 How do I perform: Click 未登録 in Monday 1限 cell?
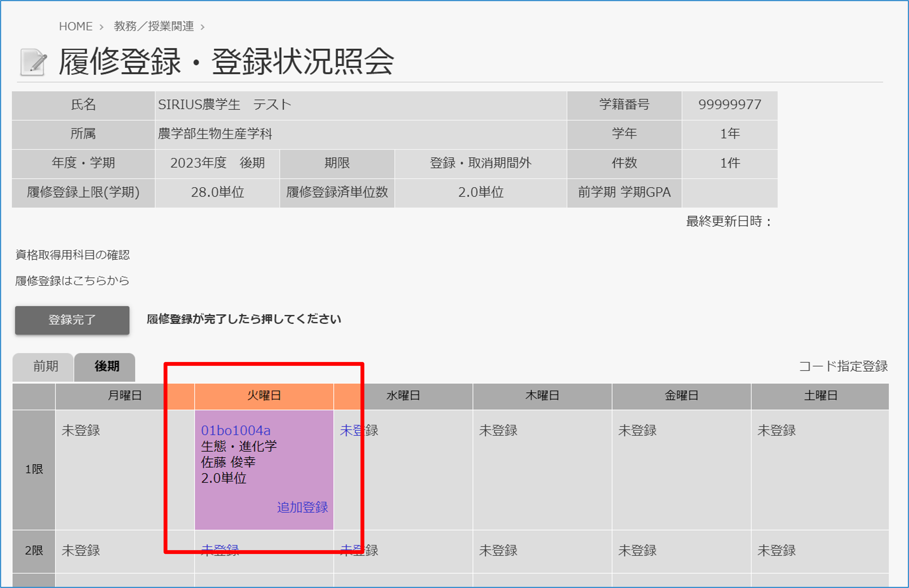[x=81, y=430]
